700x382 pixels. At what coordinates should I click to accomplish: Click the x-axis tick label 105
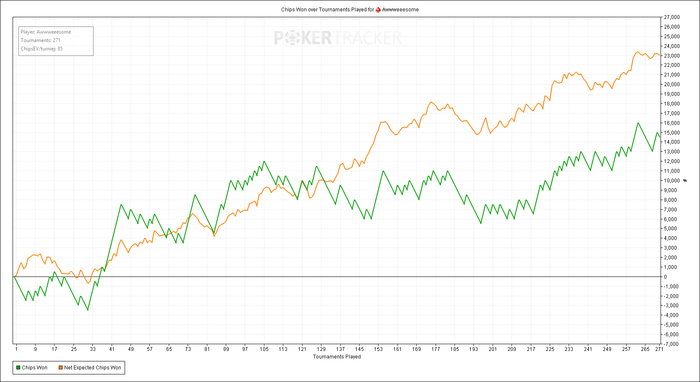coord(264,350)
